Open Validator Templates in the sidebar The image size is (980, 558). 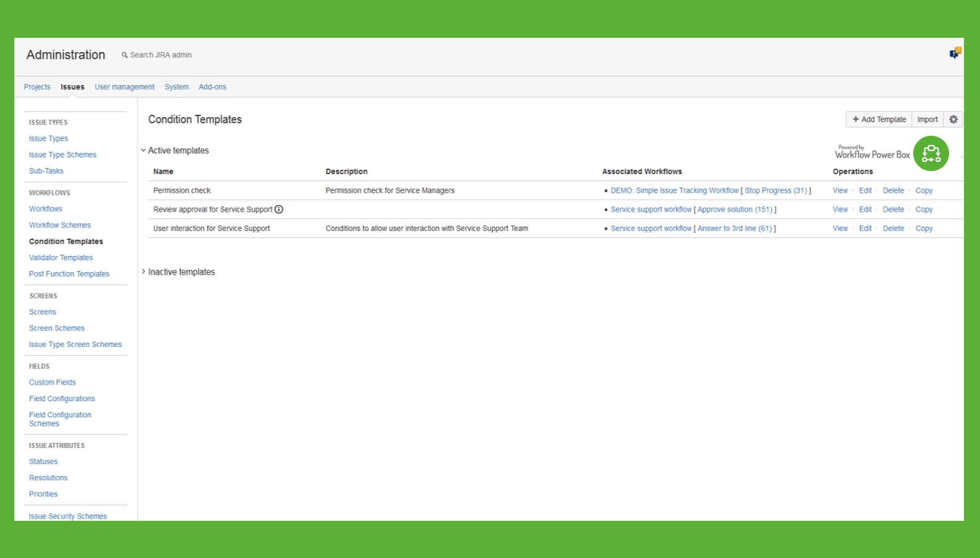point(61,257)
